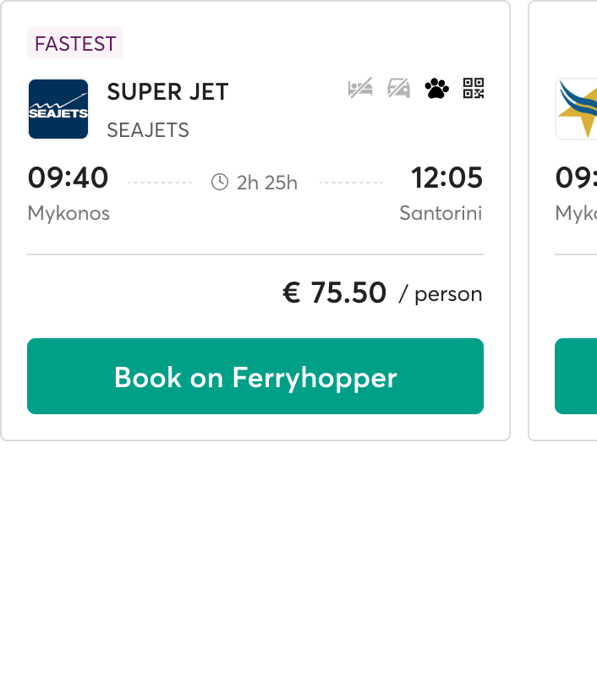Click the per person price label
Viewport: 597px width, 700px height.
coord(441,294)
